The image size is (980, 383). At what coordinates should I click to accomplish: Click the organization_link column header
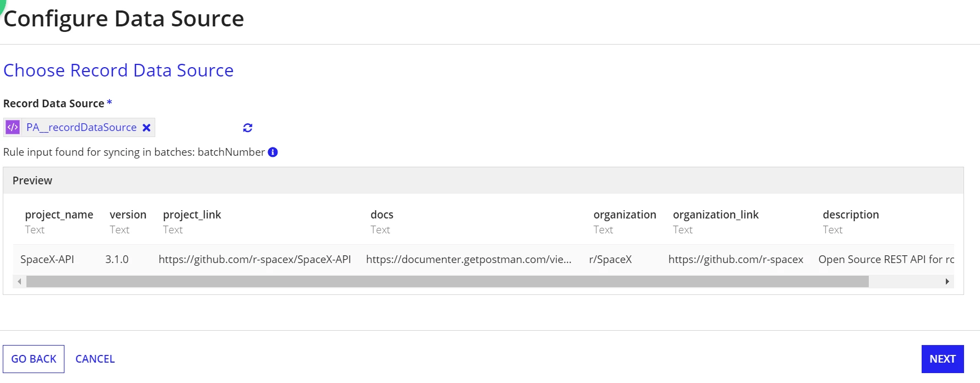[716, 215]
